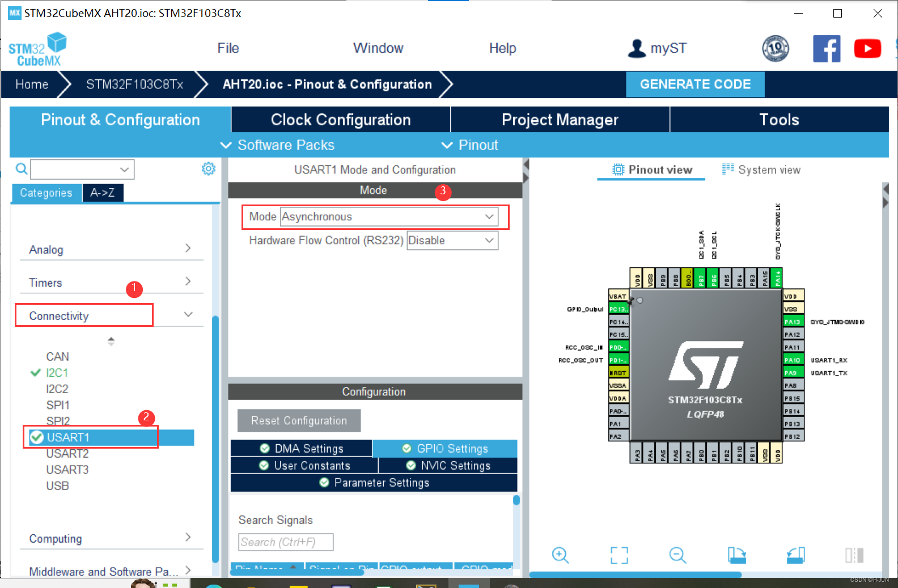The image size is (898, 588).
Task: Select pin PA14 on chip top edge
Action: point(778,278)
